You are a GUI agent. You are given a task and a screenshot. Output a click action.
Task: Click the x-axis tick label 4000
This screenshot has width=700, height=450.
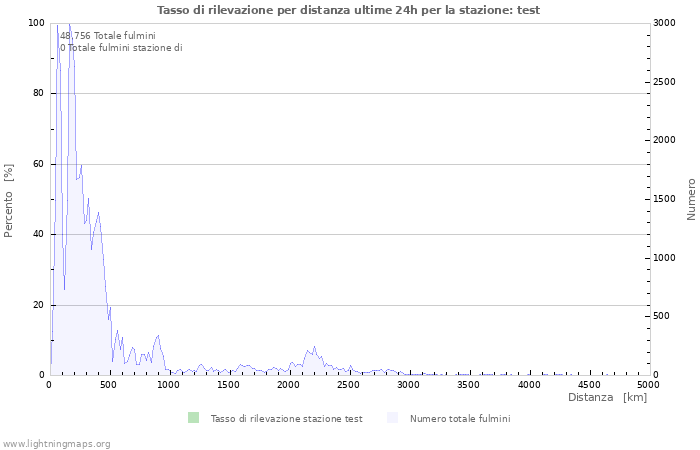tap(529, 384)
